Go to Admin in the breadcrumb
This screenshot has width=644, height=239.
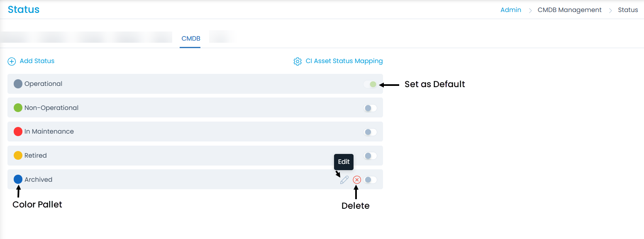coord(511,10)
